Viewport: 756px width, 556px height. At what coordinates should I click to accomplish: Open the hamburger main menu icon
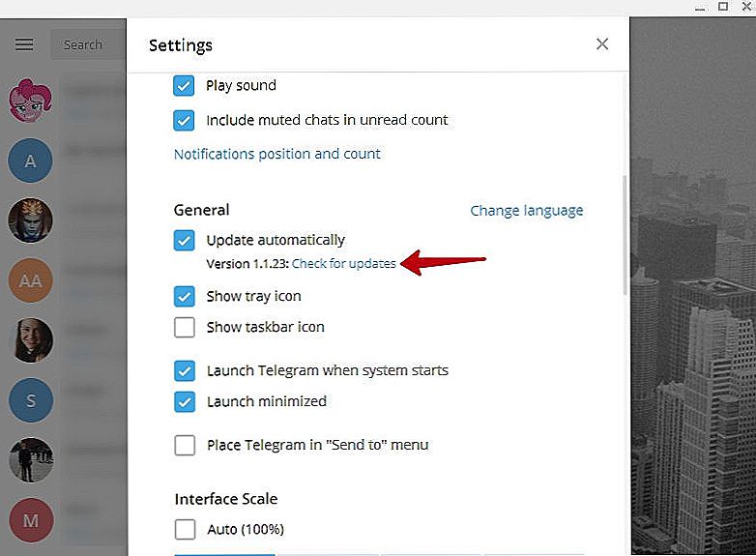(x=24, y=44)
